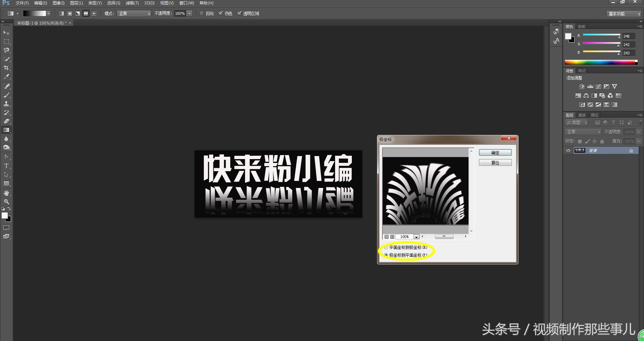
Task: Select the Move tool
Action: 7,33
